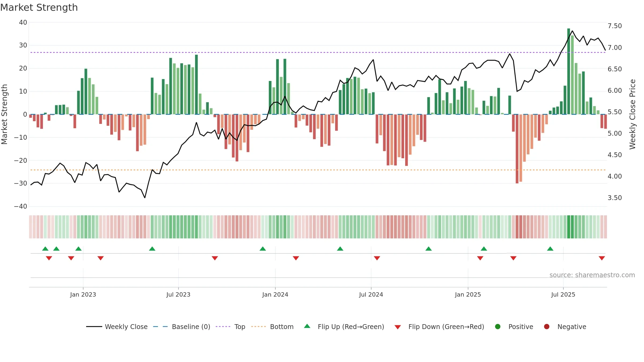
Task: Click the 7.50 tick on the price axis
Action: (x=615, y=26)
